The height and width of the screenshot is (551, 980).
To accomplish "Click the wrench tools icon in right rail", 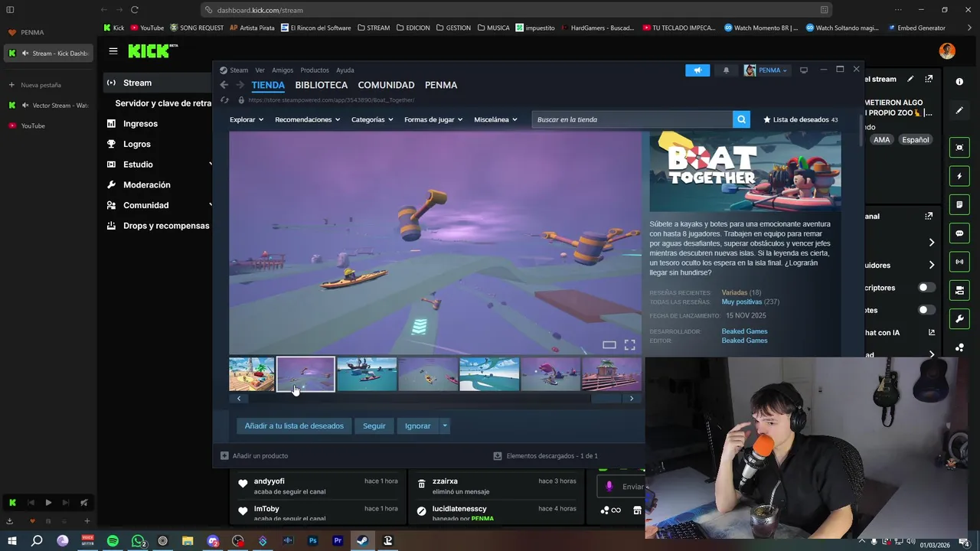I will (959, 318).
